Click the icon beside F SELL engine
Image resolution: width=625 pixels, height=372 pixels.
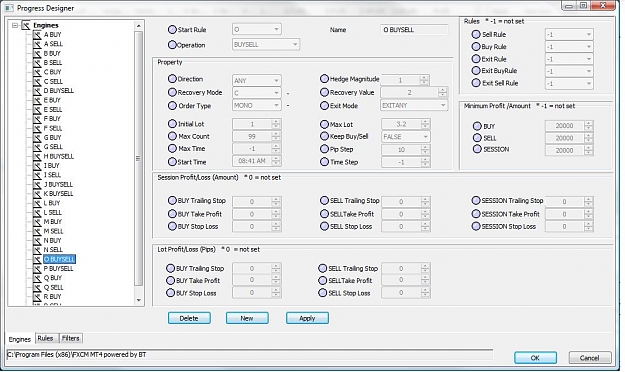coord(37,128)
